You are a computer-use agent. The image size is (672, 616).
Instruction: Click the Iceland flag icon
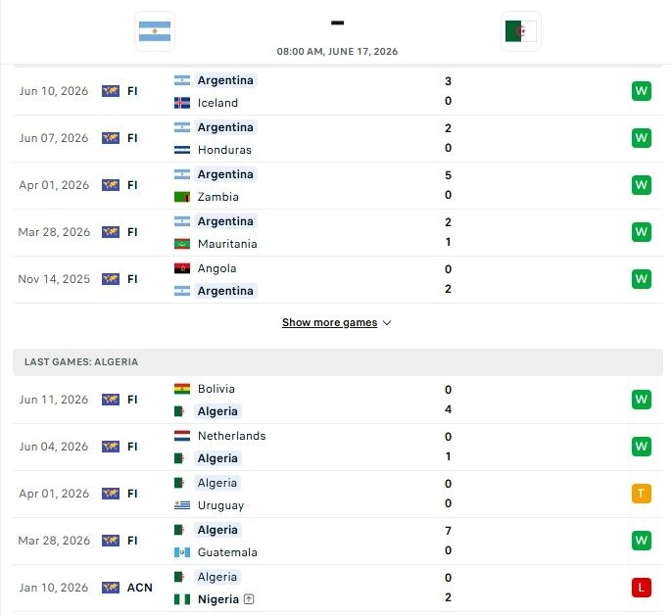pyautogui.click(x=182, y=103)
